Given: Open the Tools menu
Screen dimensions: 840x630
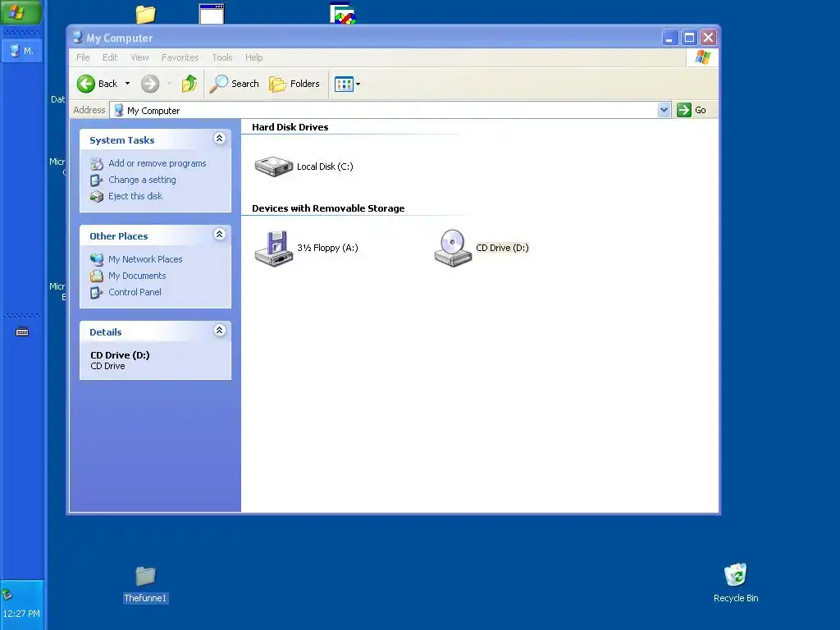Looking at the screenshot, I should (221, 57).
